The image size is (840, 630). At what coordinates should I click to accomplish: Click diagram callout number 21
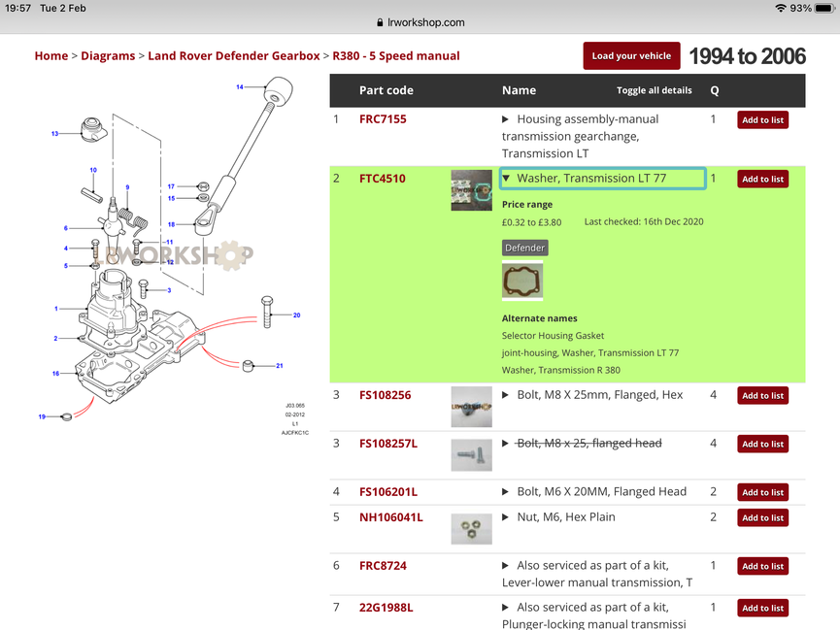point(279,366)
